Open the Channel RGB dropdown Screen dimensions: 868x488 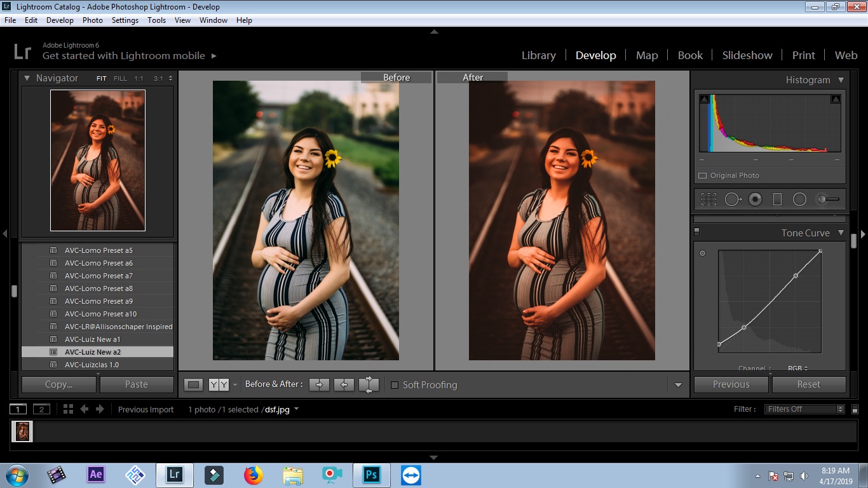pos(798,369)
